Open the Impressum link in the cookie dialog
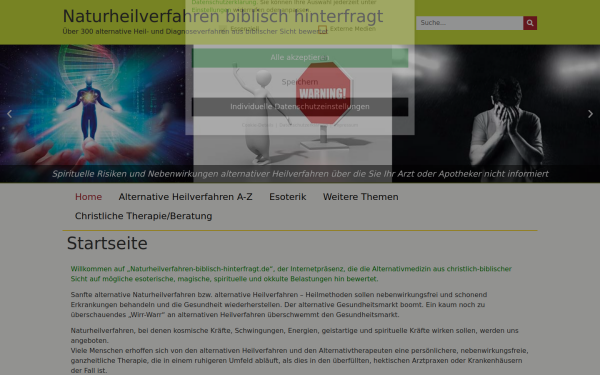This screenshot has height=375, width=600. pos(346,125)
